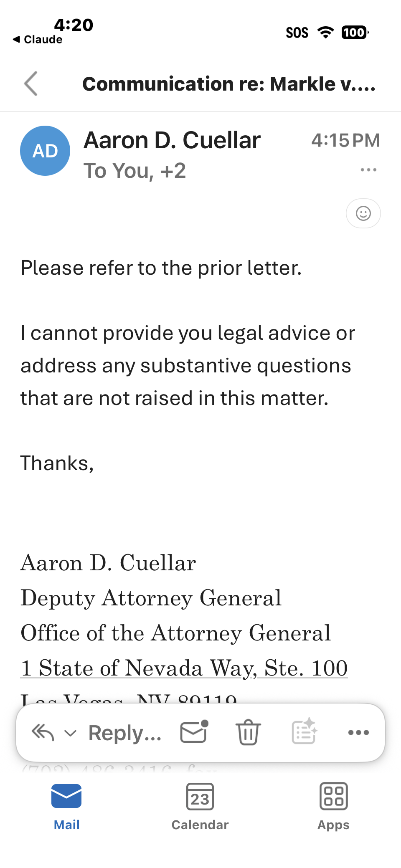Tap the Reply text field
The height and width of the screenshot is (868, 401).
click(125, 733)
